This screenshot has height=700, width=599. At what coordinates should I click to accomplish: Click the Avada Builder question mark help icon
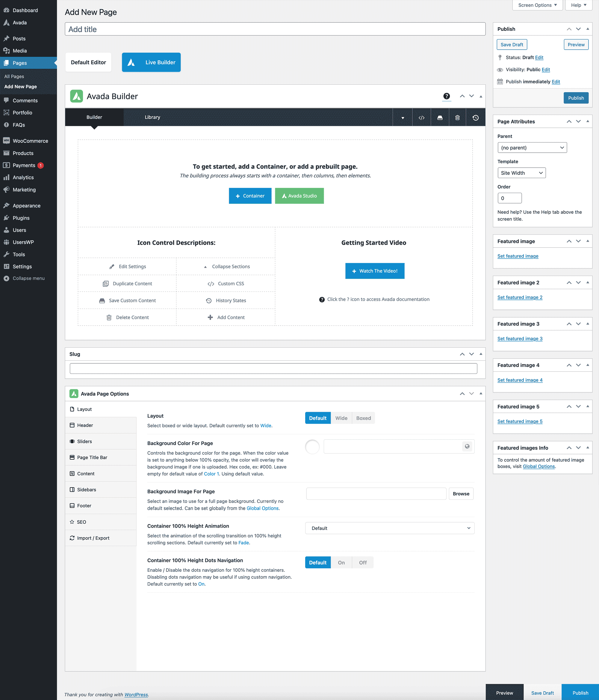[x=446, y=96]
